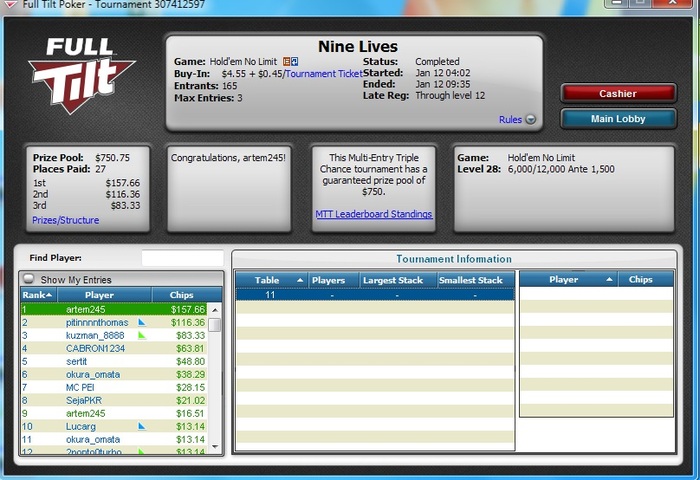Select Table 11 row
Viewport: 700px width, 480px height.
click(x=375, y=295)
